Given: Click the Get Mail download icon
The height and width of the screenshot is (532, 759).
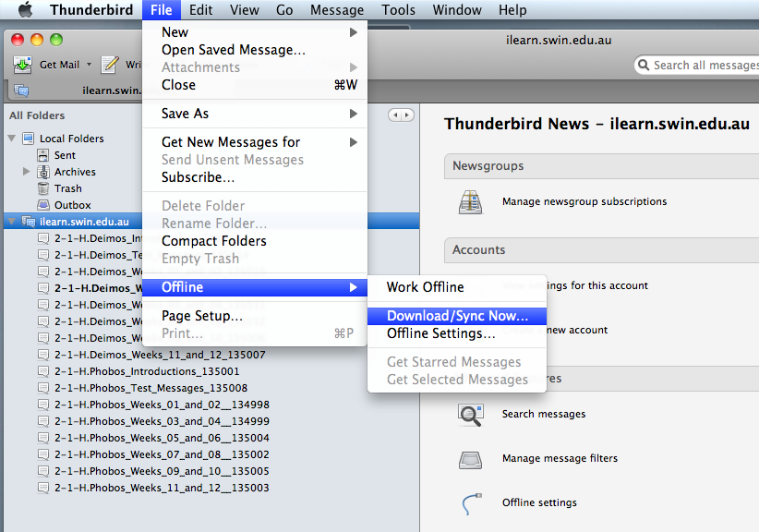Looking at the screenshot, I should [22, 65].
